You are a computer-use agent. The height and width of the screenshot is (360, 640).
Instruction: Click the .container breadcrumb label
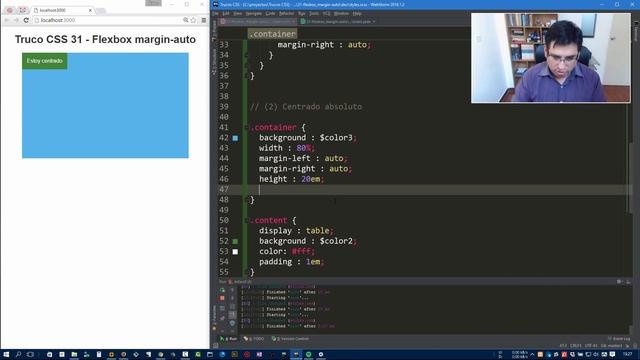[272, 34]
